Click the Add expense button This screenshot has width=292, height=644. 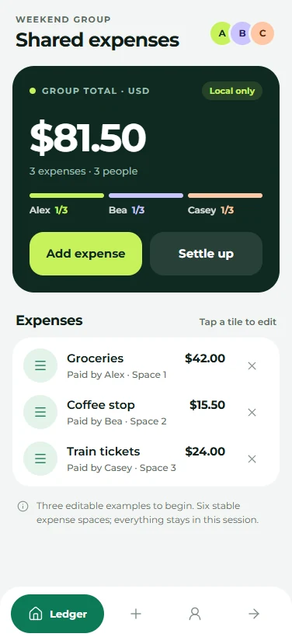point(85,254)
